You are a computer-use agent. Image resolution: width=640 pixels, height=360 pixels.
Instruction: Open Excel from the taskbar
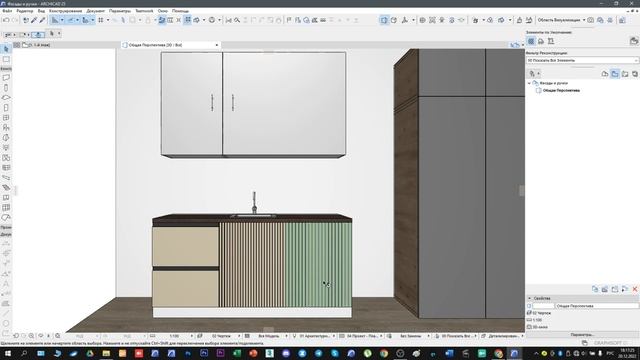coord(237,353)
